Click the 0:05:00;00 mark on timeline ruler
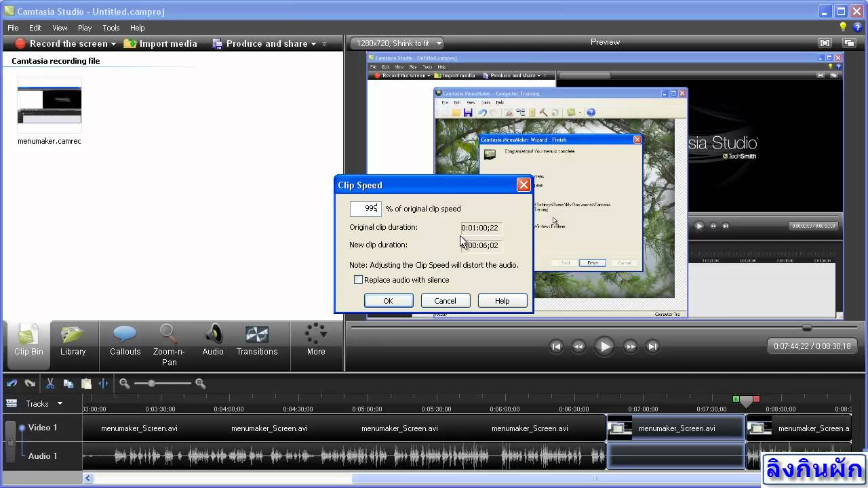The image size is (868, 488). coord(367,409)
